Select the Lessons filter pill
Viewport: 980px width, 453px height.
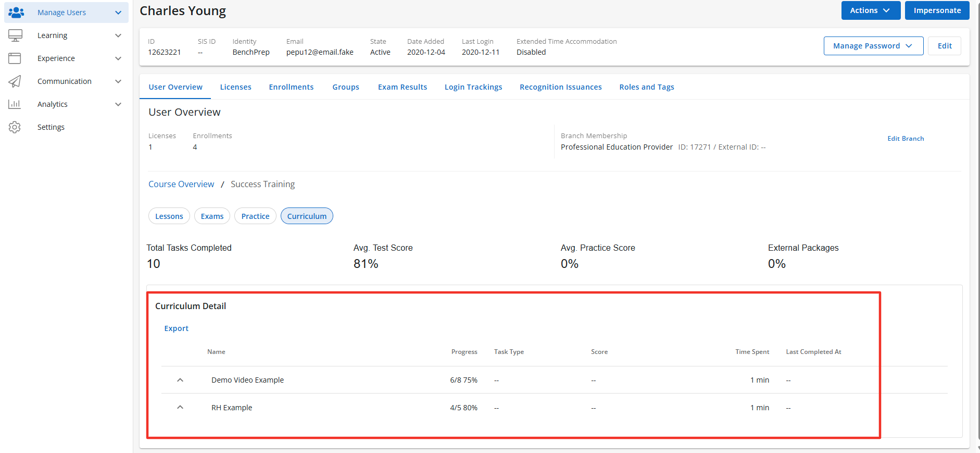click(x=169, y=216)
